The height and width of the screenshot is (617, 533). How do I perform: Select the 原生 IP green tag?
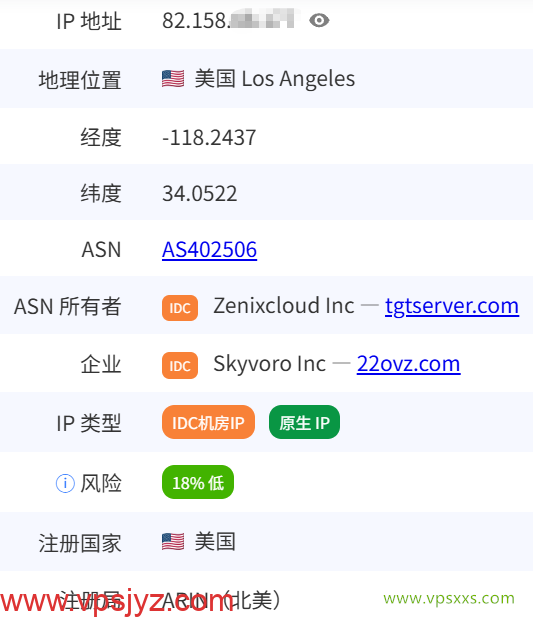point(304,422)
